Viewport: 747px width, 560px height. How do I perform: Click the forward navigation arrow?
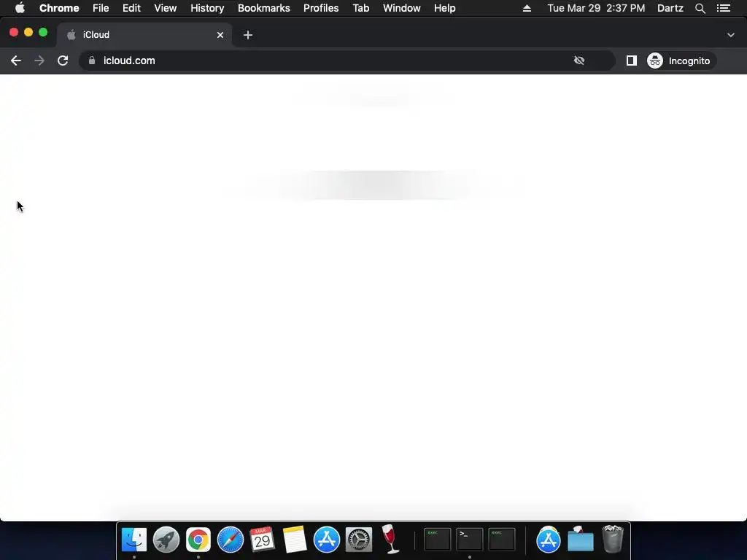point(39,61)
